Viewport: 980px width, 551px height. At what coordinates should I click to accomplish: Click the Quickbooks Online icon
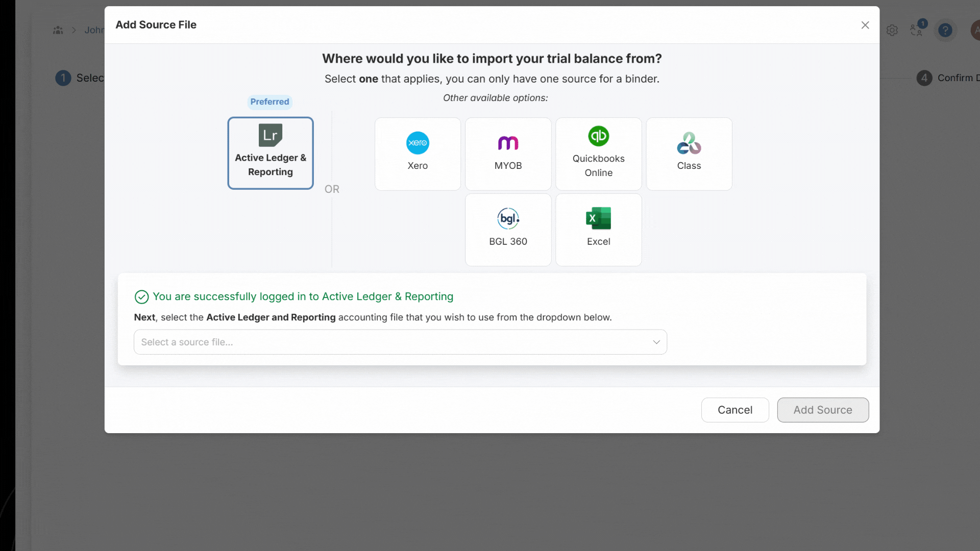click(x=598, y=153)
